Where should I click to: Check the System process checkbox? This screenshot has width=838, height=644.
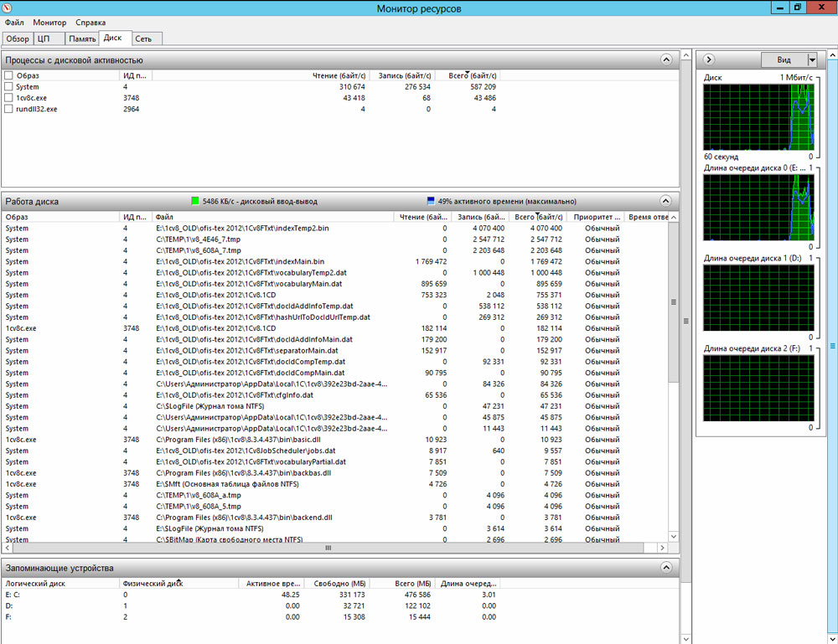click(8, 86)
